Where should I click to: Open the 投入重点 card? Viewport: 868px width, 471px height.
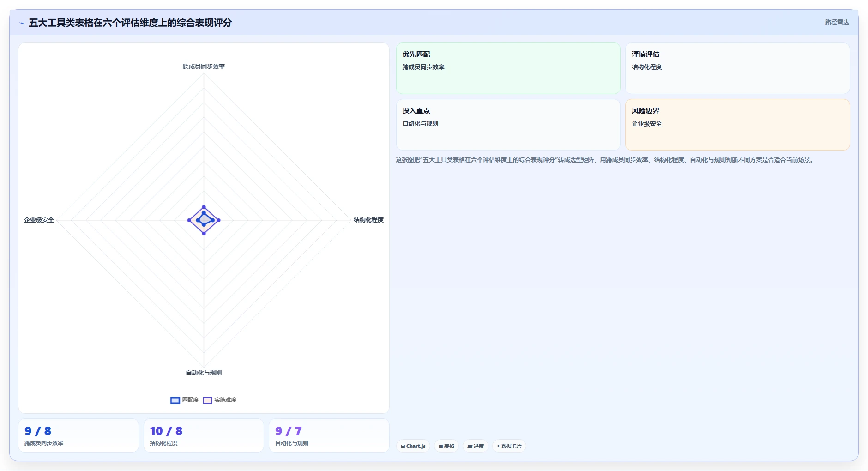coord(508,125)
